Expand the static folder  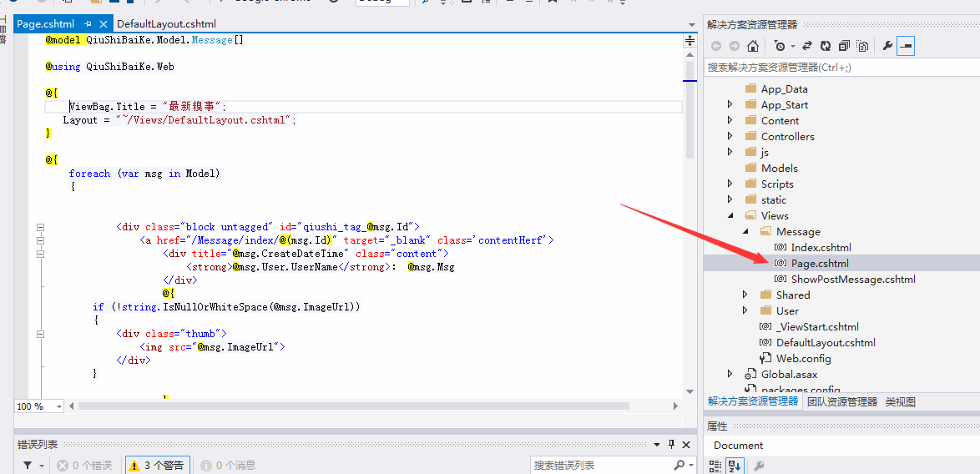(730, 199)
